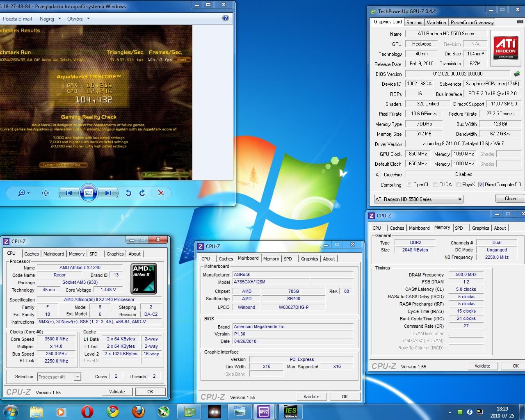Open the Processor #1 selection dropdown
525x420 pixels.
click(x=59, y=377)
